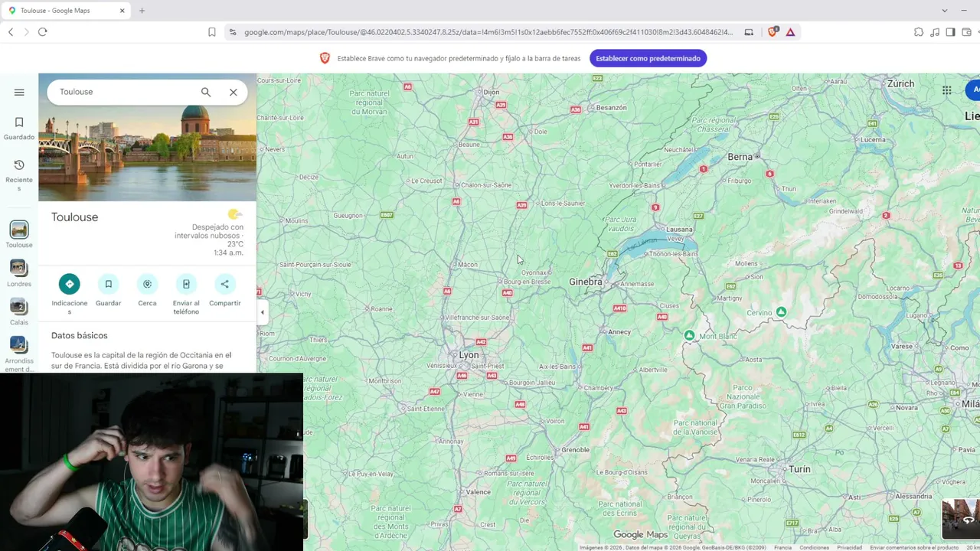Open the Google apps grid
The height and width of the screenshot is (551, 980).
pos(947,90)
